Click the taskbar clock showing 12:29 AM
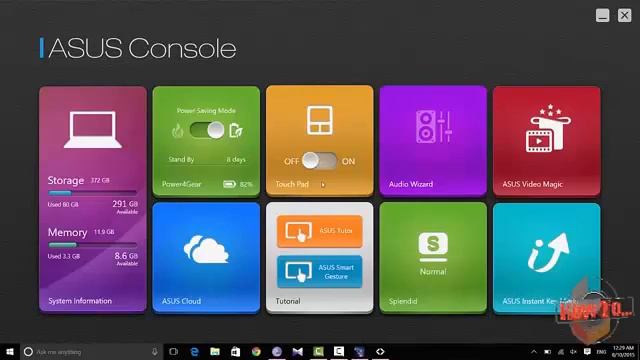The height and width of the screenshot is (360, 640). 623,351
